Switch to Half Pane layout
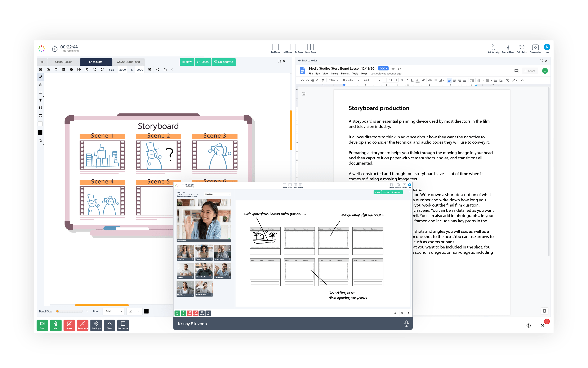 pos(287,48)
